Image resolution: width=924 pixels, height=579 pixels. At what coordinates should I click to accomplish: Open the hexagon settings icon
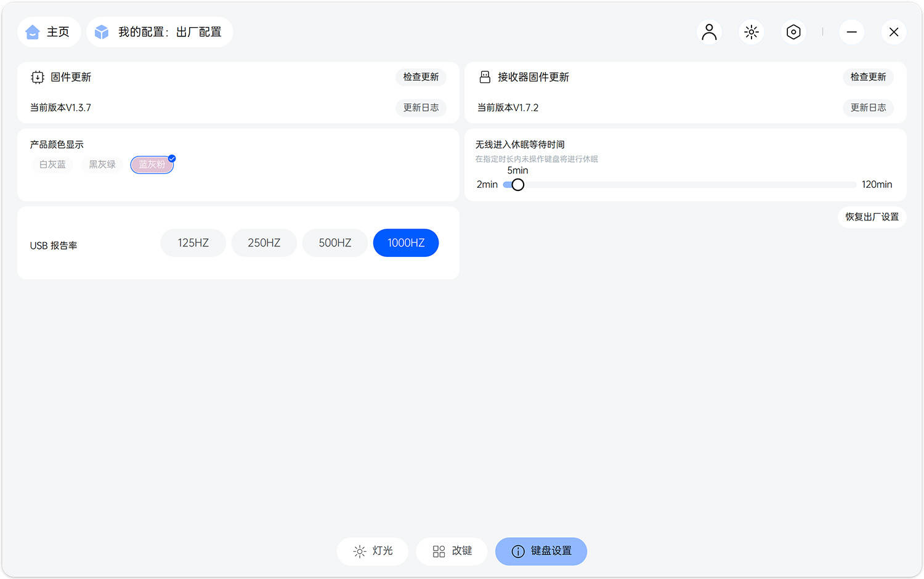793,32
